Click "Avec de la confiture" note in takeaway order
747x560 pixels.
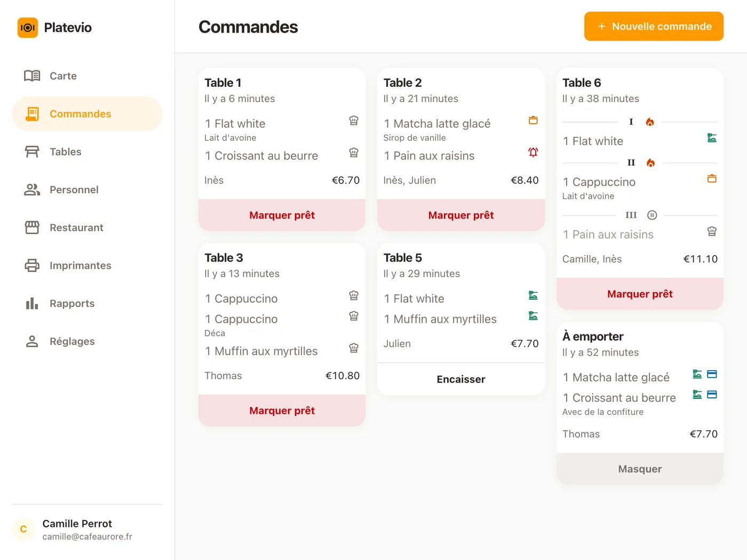603,412
